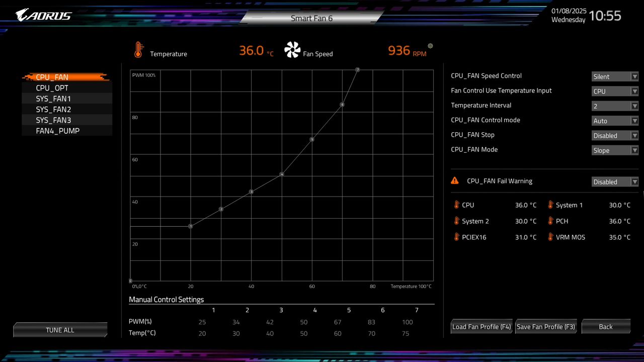Viewport: 644px width, 362px height.
Task: Click the Smart Fan 6 title tab
Action: [311, 18]
